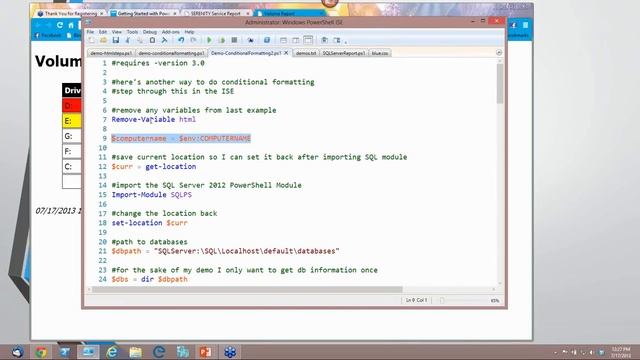Clear the console pane icon
640x360 pixels.
(164, 40)
